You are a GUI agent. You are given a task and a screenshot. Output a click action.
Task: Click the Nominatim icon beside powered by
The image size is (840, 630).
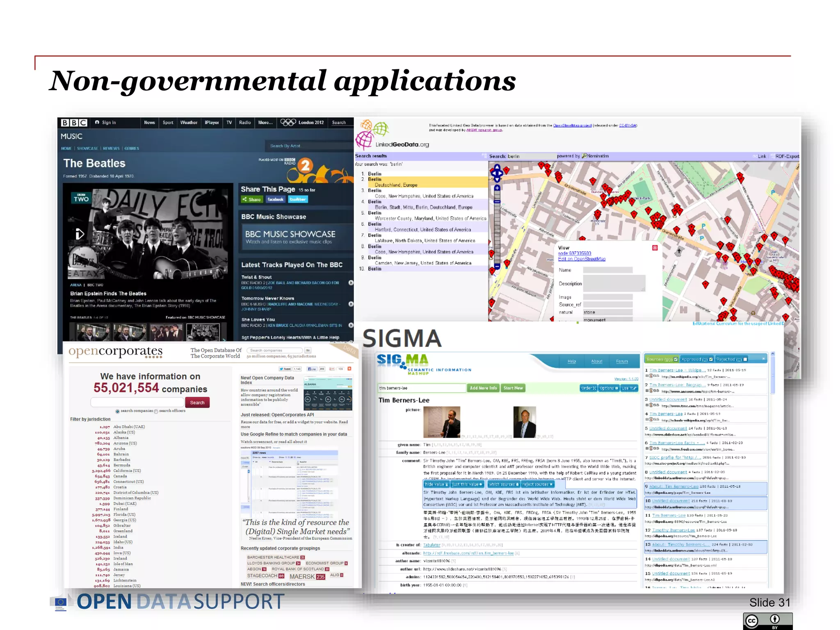584,156
